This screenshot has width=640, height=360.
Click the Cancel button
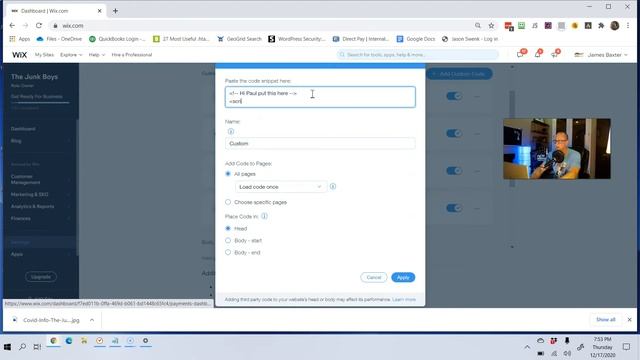[373, 278]
